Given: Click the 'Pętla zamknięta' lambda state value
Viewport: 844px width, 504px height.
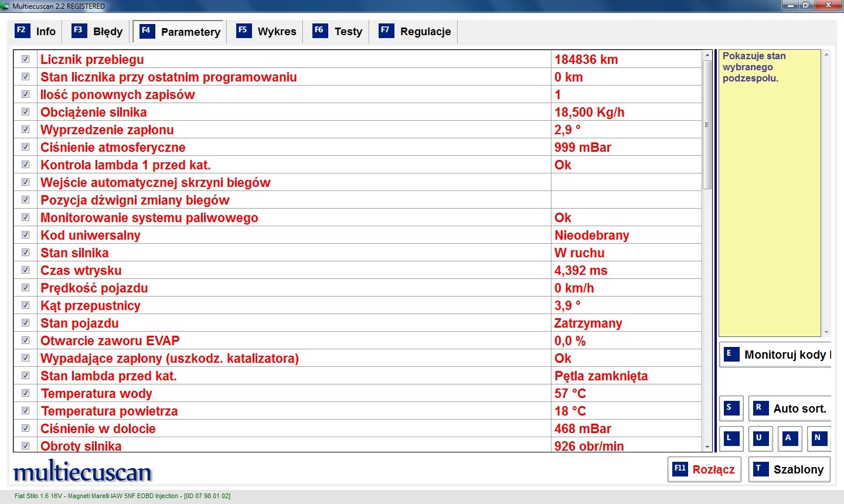Looking at the screenshot, I should 601,376.
